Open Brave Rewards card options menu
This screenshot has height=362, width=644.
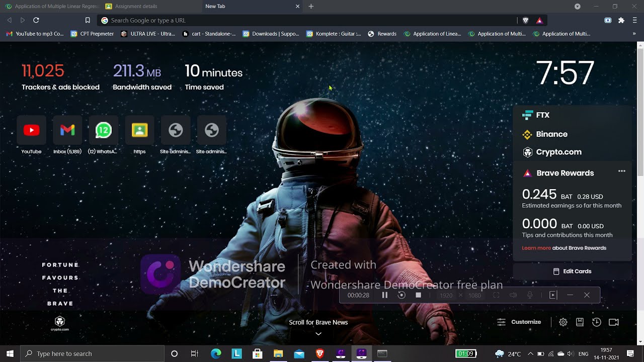[x=622, y=171]
